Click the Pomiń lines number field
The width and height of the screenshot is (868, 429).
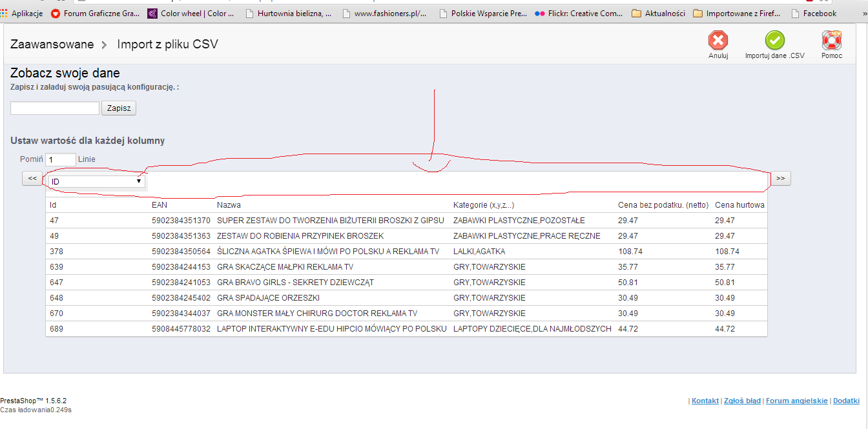pos(60,159)
